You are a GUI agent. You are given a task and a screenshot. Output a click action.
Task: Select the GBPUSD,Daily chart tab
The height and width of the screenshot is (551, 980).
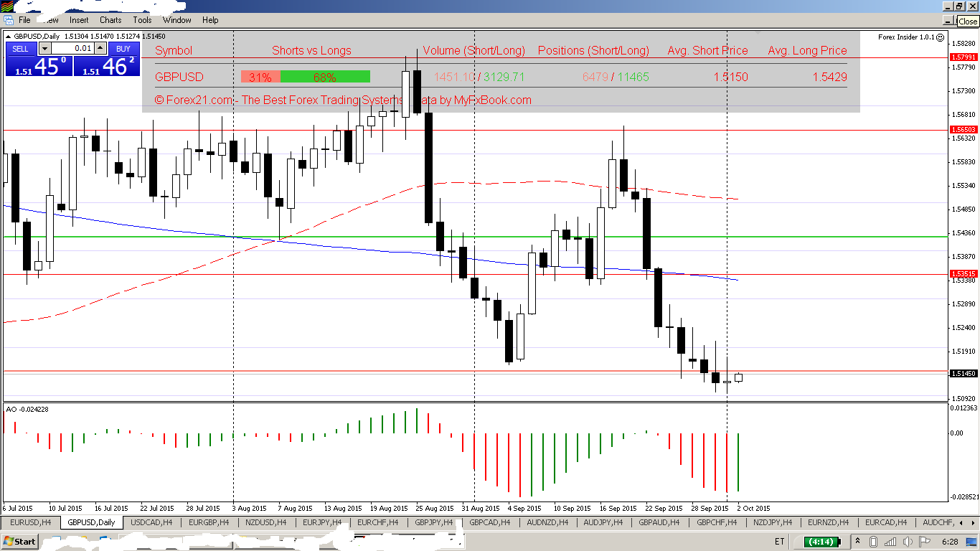coord(91,522)
